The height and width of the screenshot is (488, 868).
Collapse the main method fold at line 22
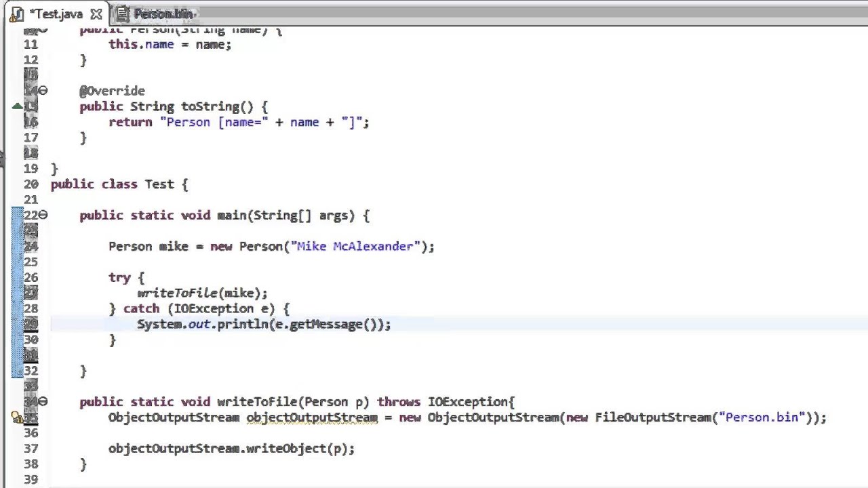pos(43,216)
